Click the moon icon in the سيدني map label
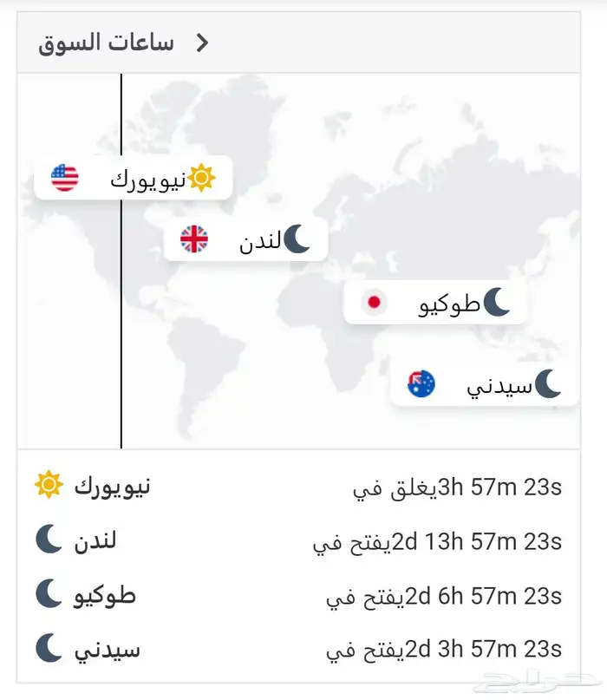The width and height of the screenshot is (607, 700). coord(548,383)
